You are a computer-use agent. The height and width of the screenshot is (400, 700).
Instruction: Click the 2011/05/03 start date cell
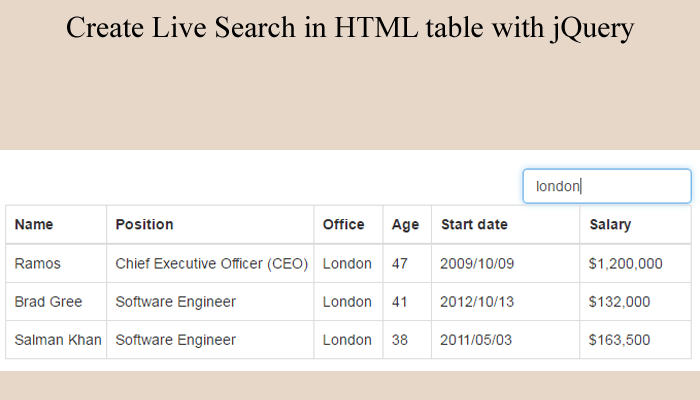[476, 340]
